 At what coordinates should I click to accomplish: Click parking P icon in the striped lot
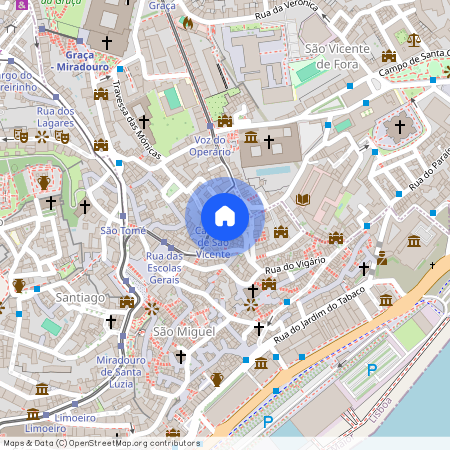[x=372, y=370]
